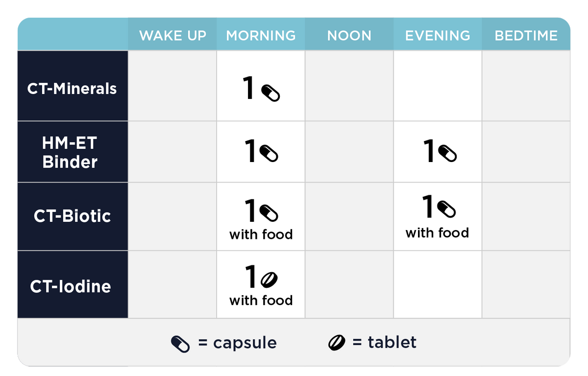Select the EVENING column header
Viewport: 588px width, 376px height.
pos(438,36)
